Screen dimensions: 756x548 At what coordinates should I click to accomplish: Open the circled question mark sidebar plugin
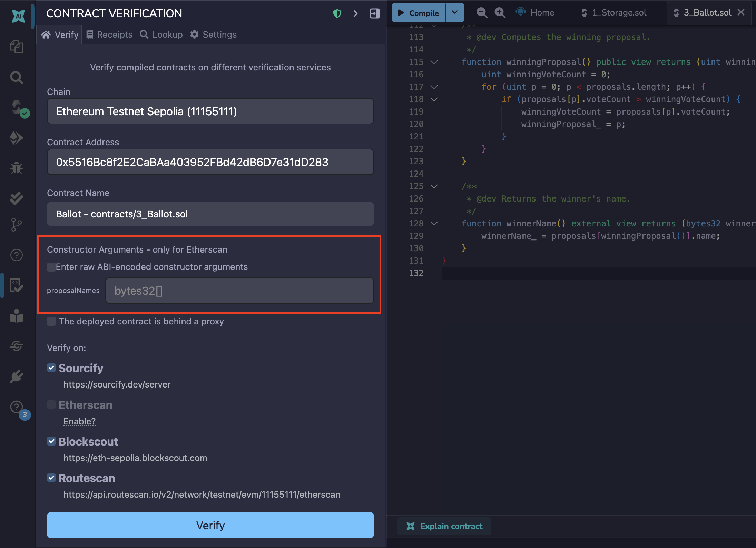click(x=17, y=255)
